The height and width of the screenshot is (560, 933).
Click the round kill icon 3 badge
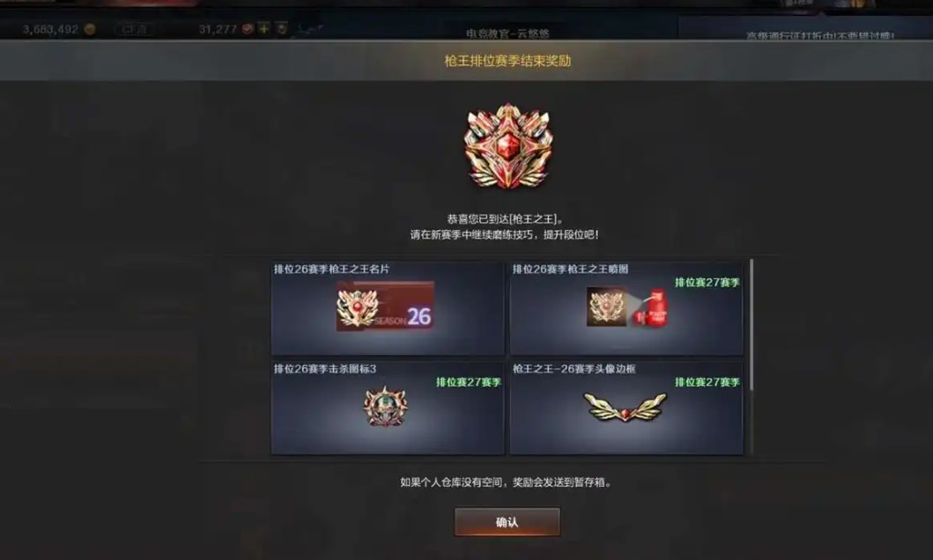pyautogui.click(x=386, y=406)
